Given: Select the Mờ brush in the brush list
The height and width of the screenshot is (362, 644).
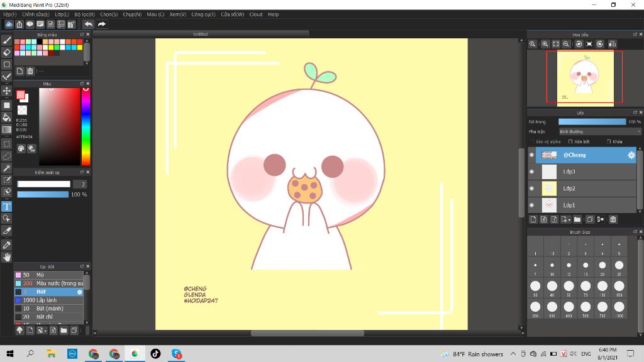Looking at the screenshot, I should click(49, 275).
